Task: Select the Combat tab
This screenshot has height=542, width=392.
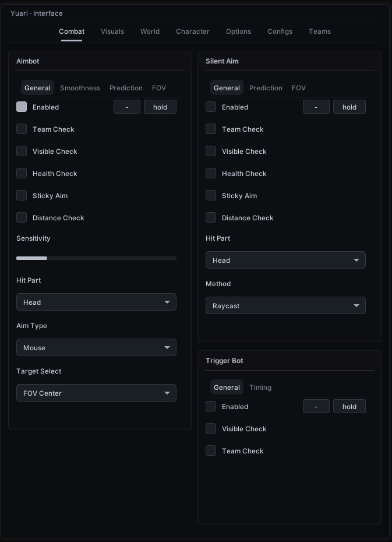Action: pos(72,31)
